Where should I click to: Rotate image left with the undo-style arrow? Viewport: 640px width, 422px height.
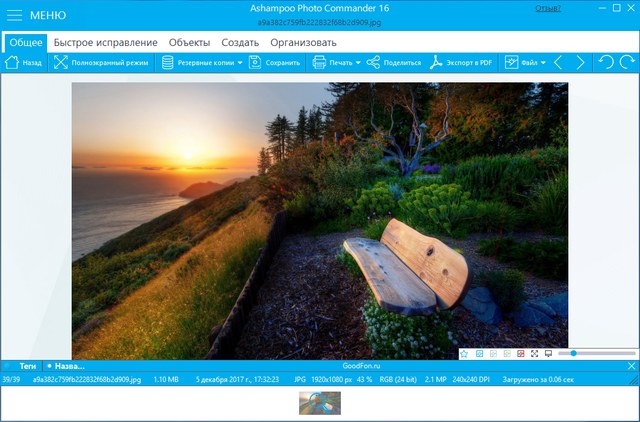pyautogui.click(x=604, y=62)
